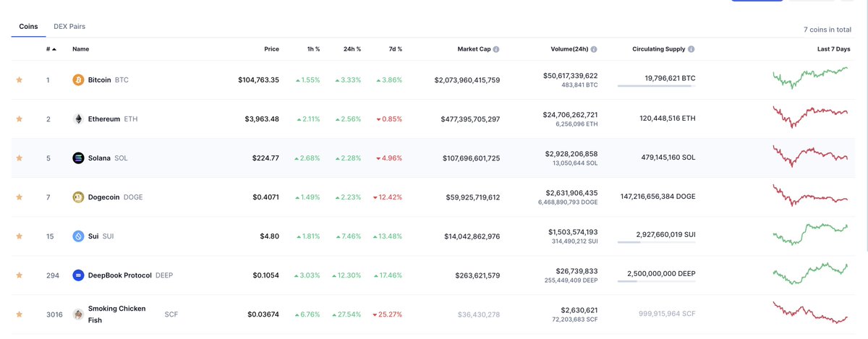
Task: Switch to the Coins tab
Action: [28, 26]
